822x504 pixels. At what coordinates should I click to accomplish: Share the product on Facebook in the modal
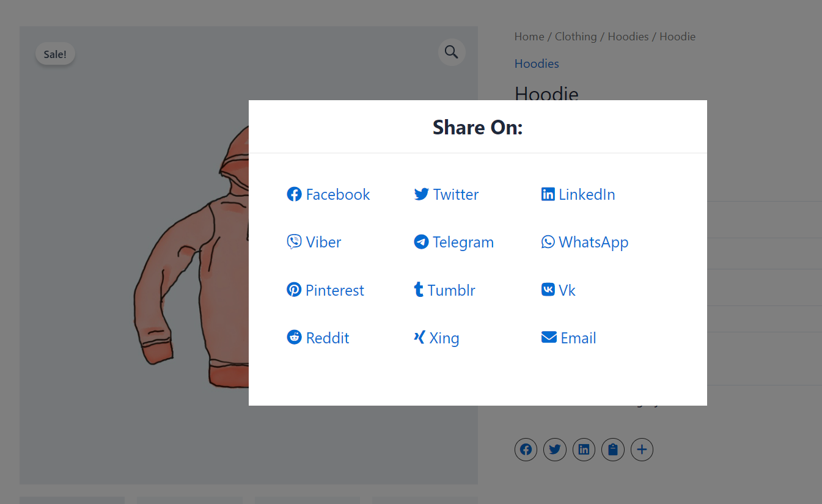tap(329, 194)
